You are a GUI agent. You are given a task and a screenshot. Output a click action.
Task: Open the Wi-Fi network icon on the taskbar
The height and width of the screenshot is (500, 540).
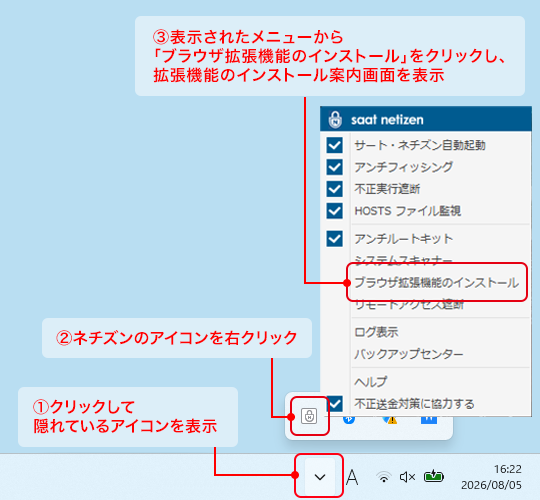[x=384, y=477]
